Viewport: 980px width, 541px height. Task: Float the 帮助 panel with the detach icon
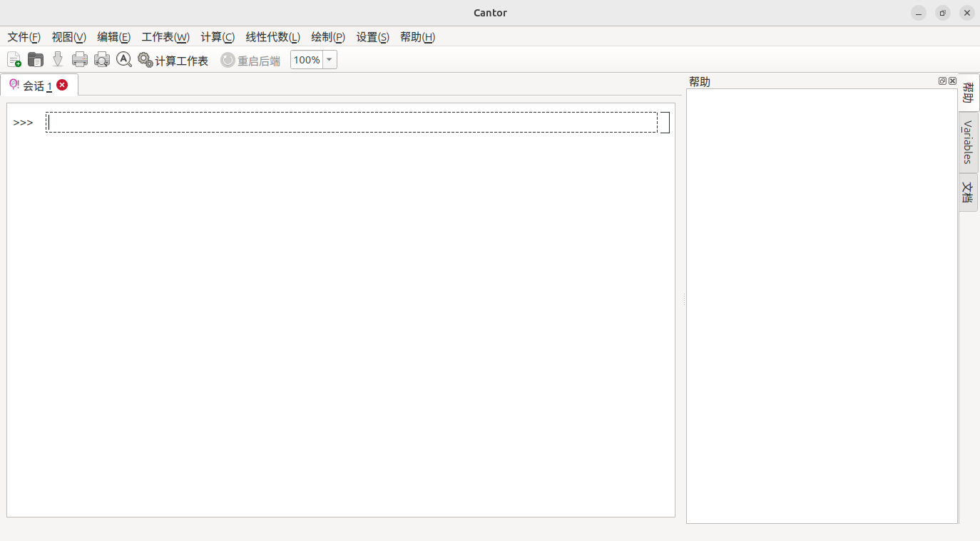pyautogui.click(x=942, y=81)
